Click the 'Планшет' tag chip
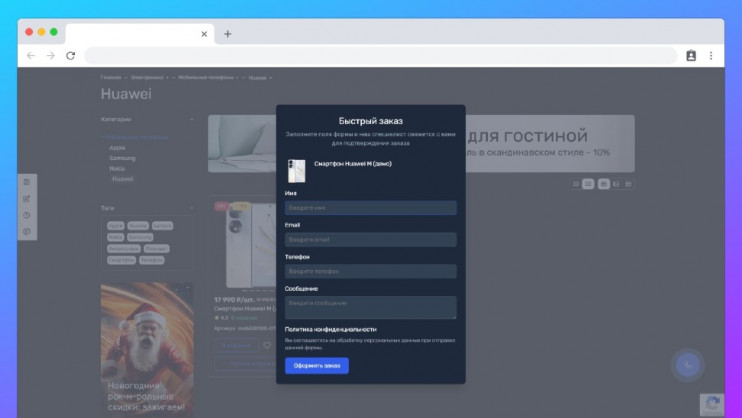This screenshot has height=418, width=742. [x=156, y=249]
